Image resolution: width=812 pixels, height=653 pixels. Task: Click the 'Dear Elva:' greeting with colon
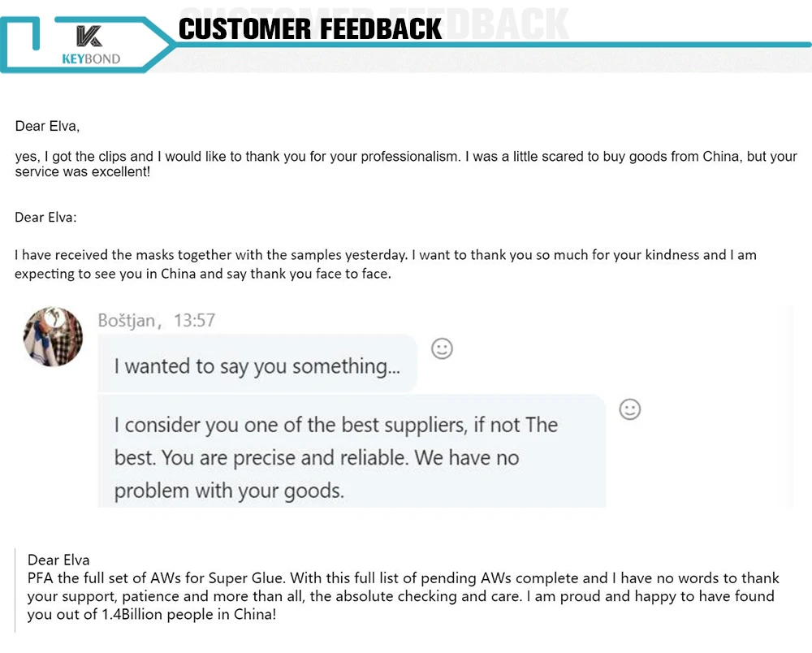[x=45, y=217]
